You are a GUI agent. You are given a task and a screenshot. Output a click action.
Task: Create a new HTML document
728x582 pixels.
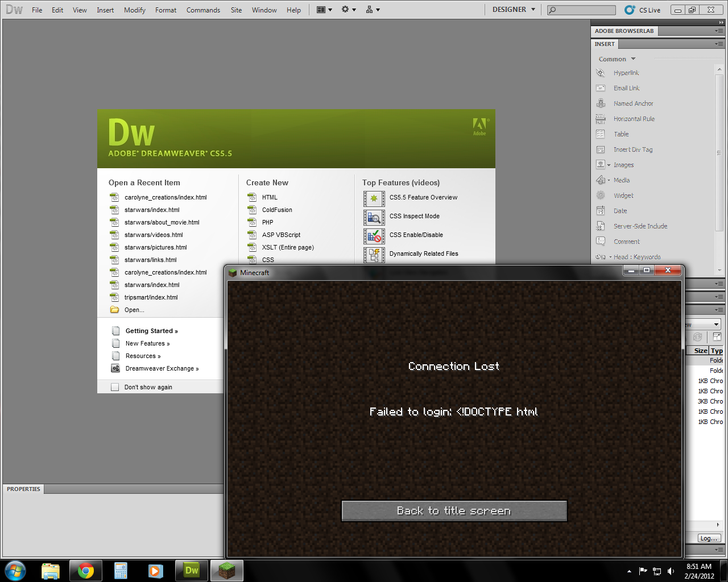(270, 197)
